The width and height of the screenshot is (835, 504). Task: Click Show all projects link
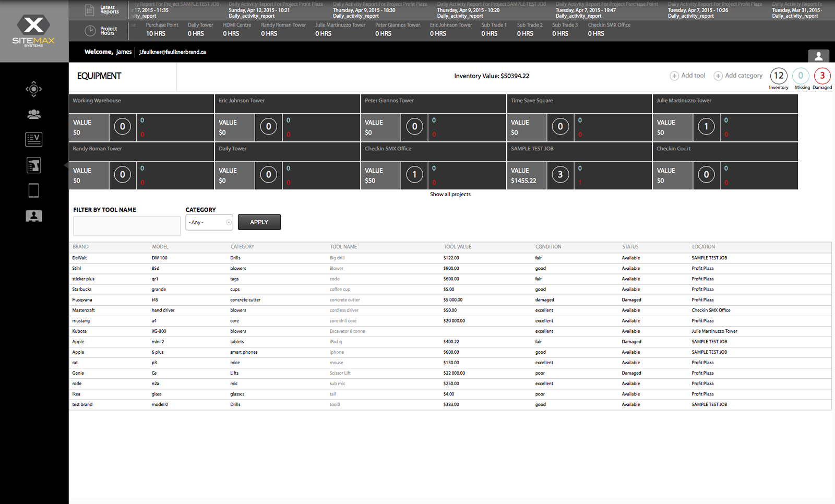point(450,194)
